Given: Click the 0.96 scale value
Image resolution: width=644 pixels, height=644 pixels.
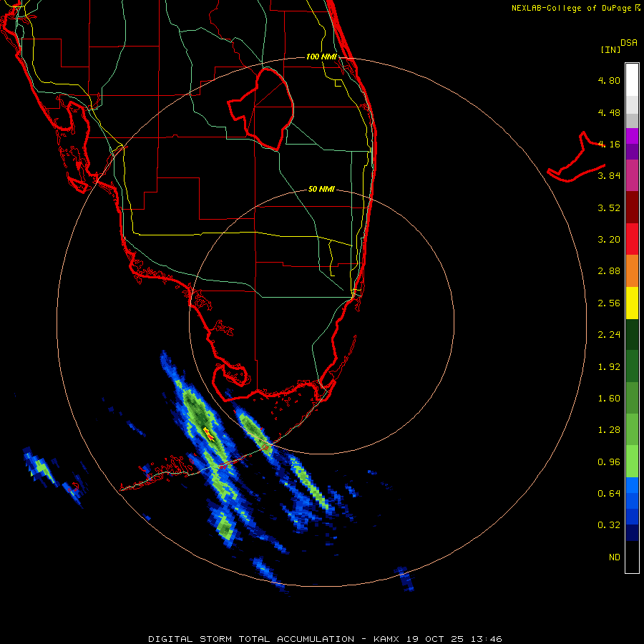Looking at the screenshot, I should click(609, 462).
